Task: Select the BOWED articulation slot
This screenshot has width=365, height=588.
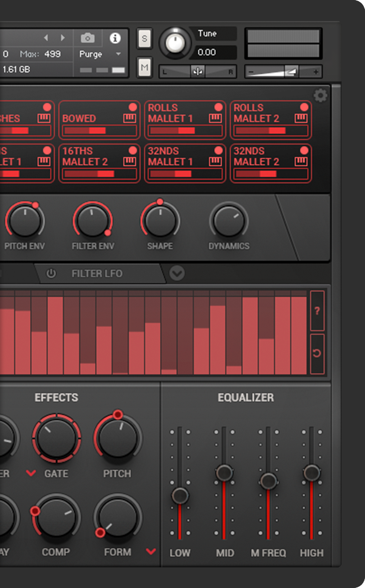Action: tap(99, 120)
